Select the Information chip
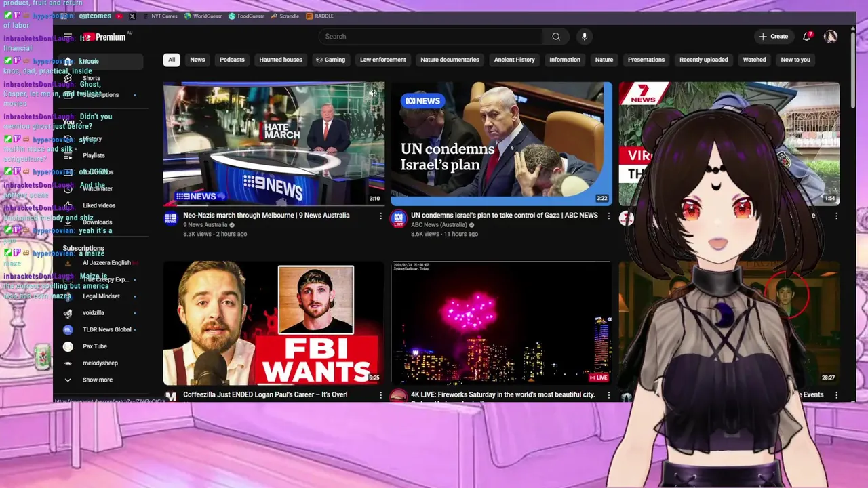The image size is (868, 488). click(x=565, y=60)
